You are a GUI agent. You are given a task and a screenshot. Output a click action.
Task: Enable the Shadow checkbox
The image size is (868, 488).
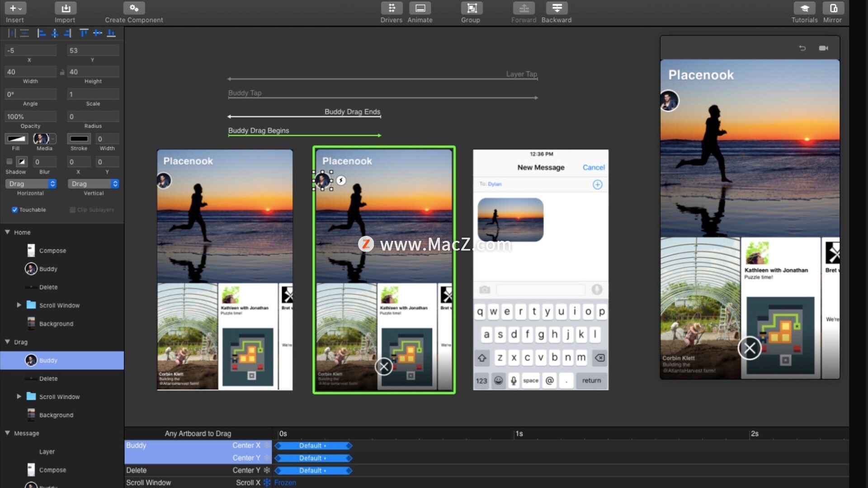[x=9, y=161]
